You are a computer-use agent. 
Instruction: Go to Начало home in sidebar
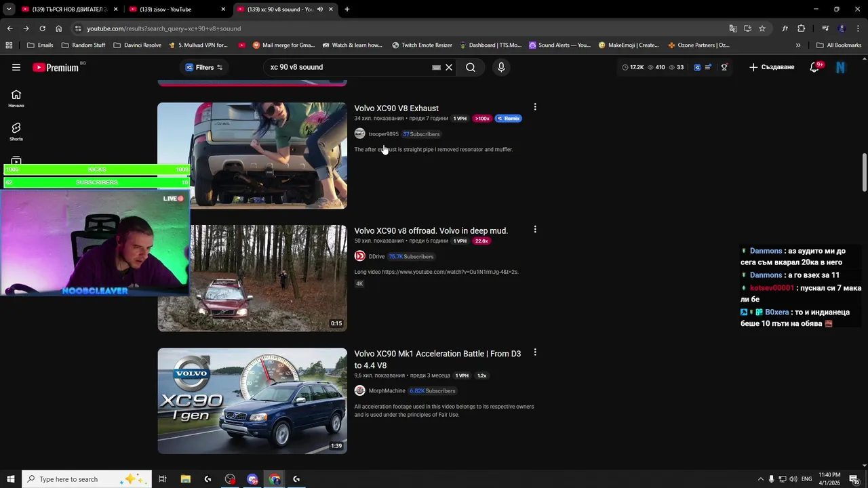[x=16, y=98]
